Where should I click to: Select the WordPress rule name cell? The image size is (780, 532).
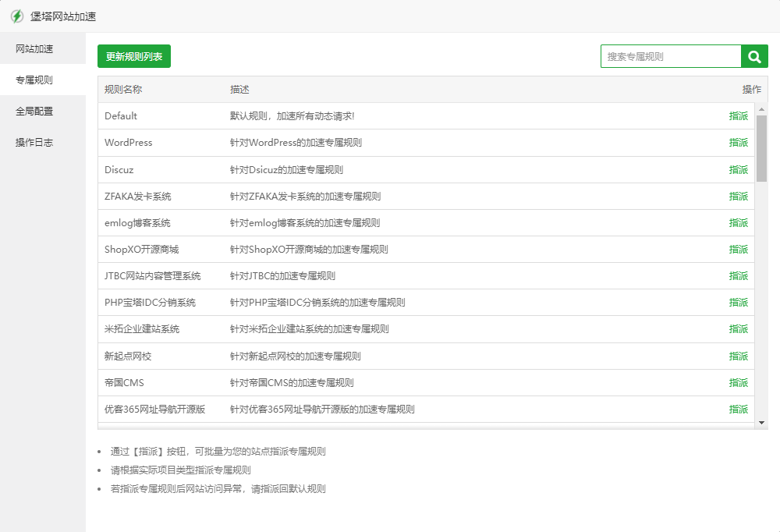[x=129, y=142]
